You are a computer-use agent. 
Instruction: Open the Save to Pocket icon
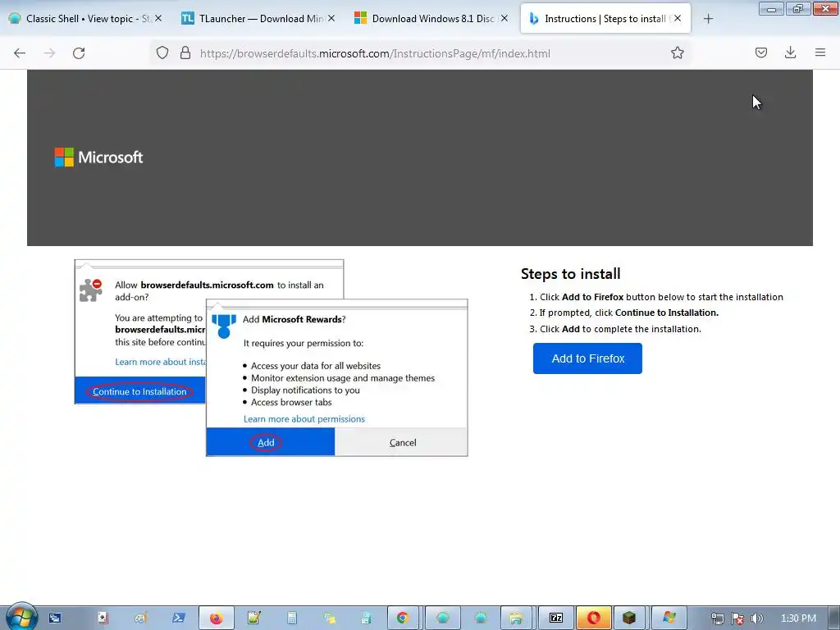pyautogui.click(x=760, y=53)
